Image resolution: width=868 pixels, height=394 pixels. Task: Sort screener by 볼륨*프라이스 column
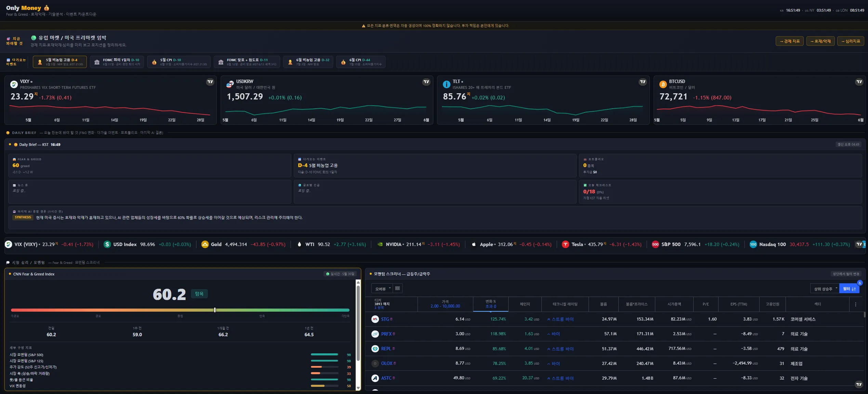[637, 304]
